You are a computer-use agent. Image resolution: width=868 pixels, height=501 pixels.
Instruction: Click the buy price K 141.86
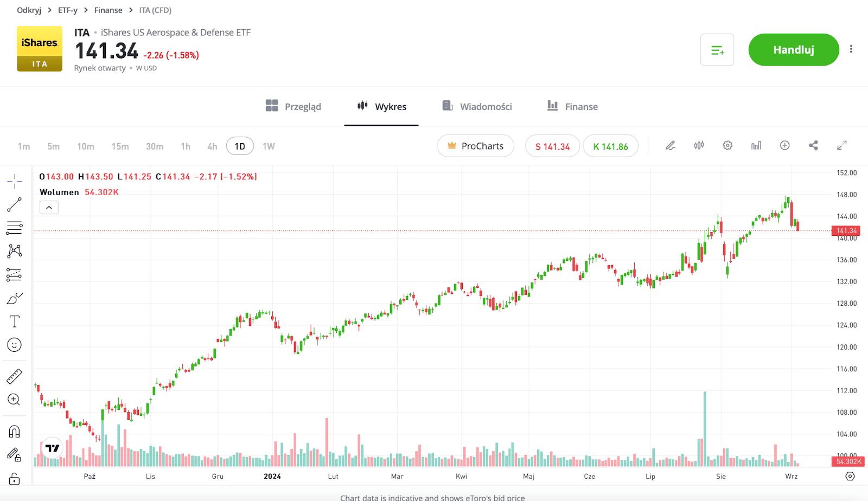point(610,146)
